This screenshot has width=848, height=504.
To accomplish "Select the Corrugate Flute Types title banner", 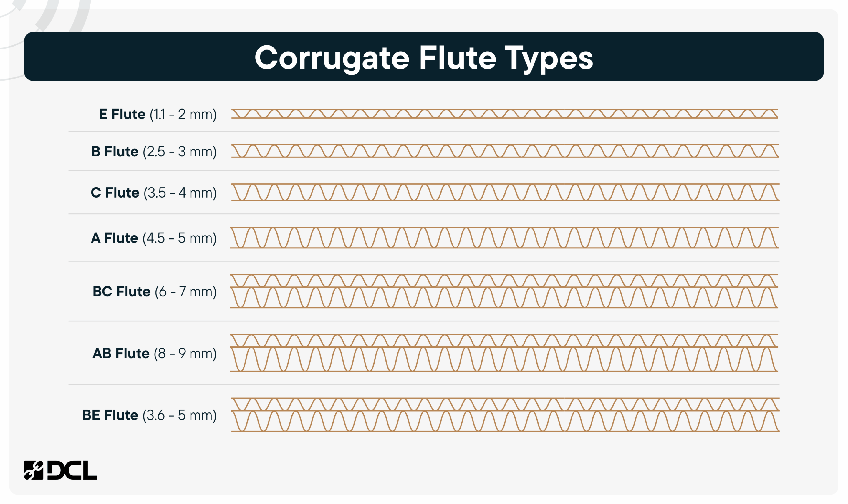I will coord(424,57).
